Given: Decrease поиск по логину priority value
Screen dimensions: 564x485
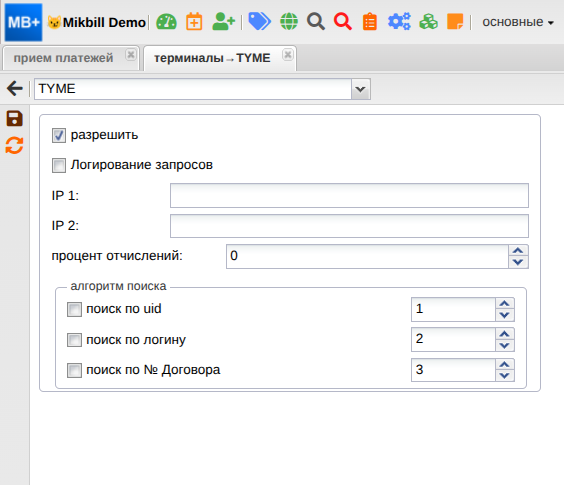Looking at the screenshot, I should (504, 345).
